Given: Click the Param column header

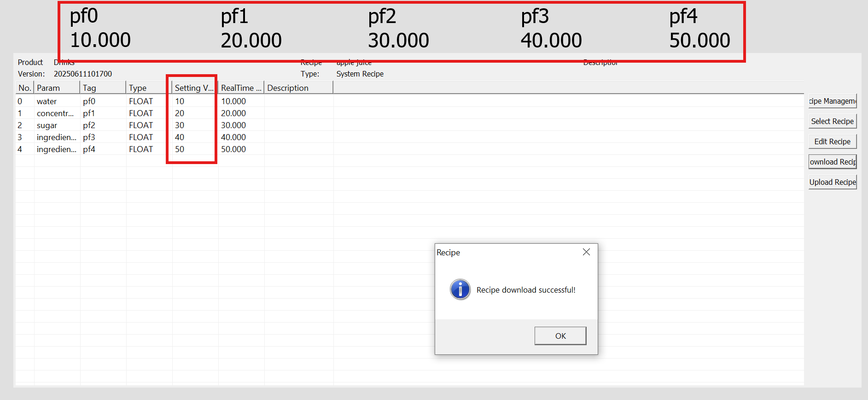Looking at the screenshot, I should coord(57,88).
